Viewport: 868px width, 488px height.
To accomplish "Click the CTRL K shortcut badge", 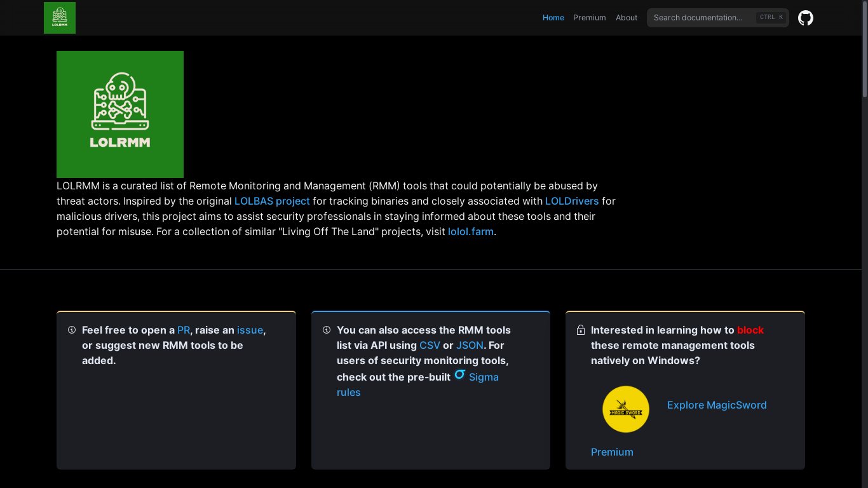I will [x=771, y=18].
